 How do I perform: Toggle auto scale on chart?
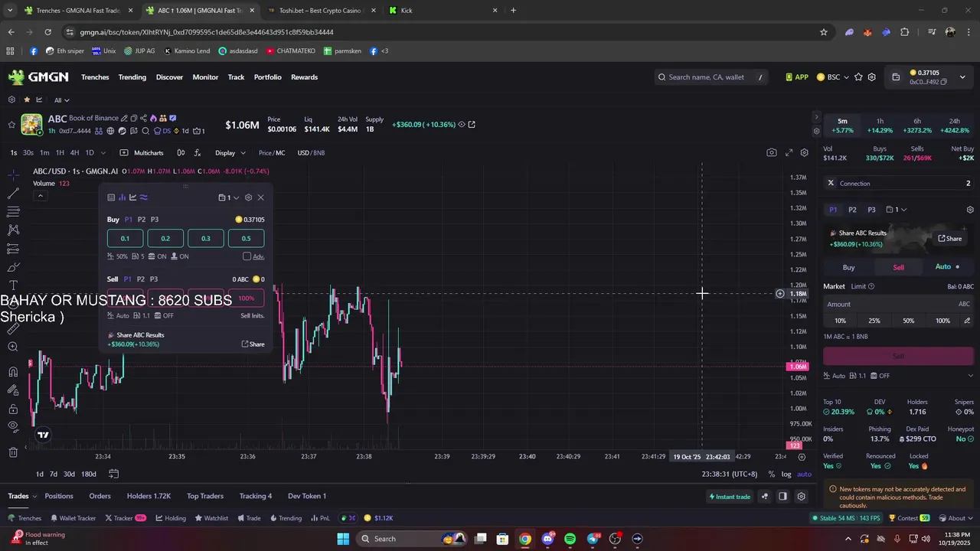[x=804, y=474]
